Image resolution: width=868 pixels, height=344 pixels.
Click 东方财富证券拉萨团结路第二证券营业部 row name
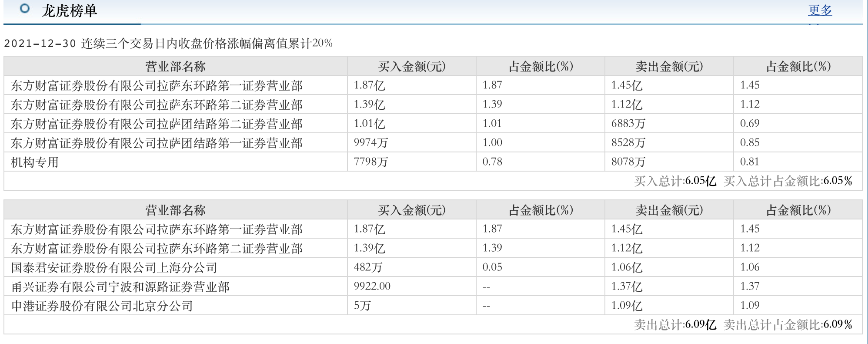[x=157, y=124]
